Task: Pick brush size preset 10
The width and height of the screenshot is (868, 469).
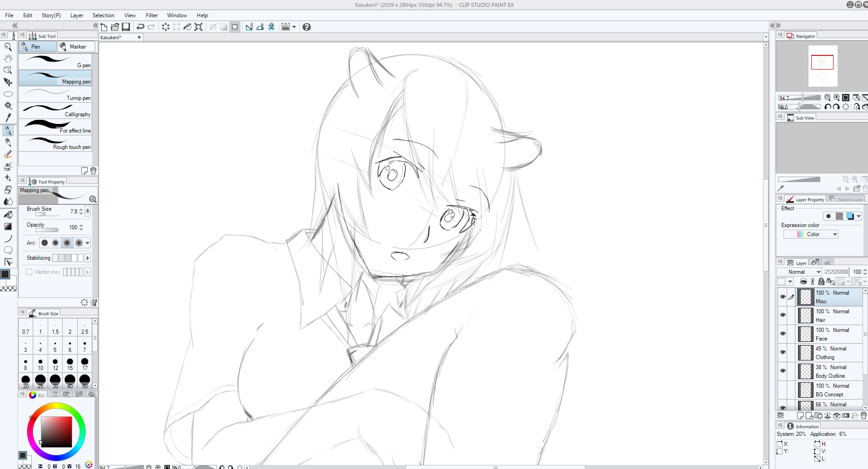Action: pyautogui.click(x=40, y=364)
